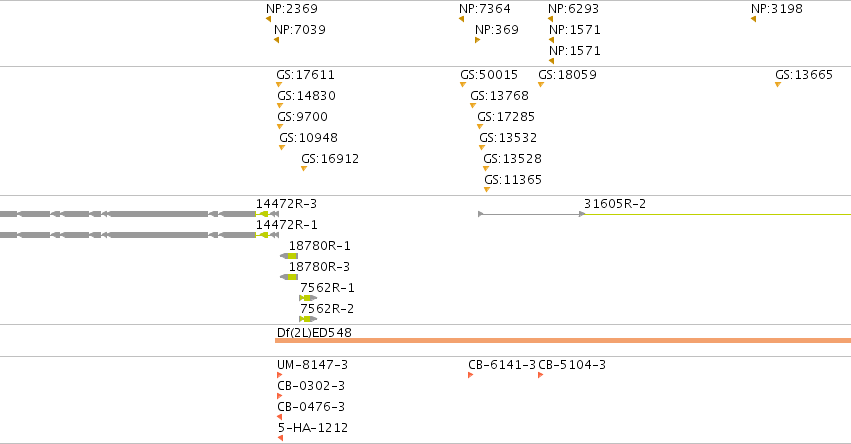The width and height of the screenshot is (851, 444).
Task: Select the 18780R-3 gene model glyph
Action: [289, 277]
